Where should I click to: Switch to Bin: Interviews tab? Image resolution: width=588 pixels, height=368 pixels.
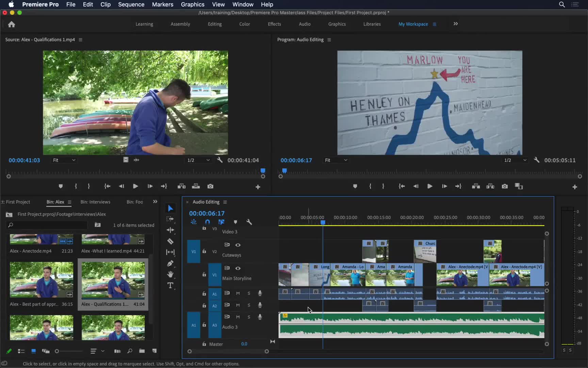click(x=95, y=202)
